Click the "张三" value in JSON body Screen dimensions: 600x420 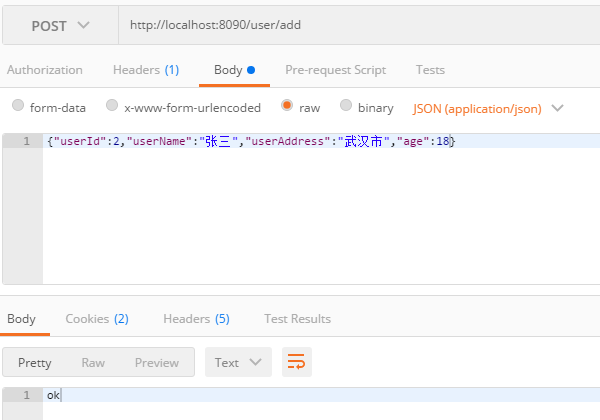(218, 141)
